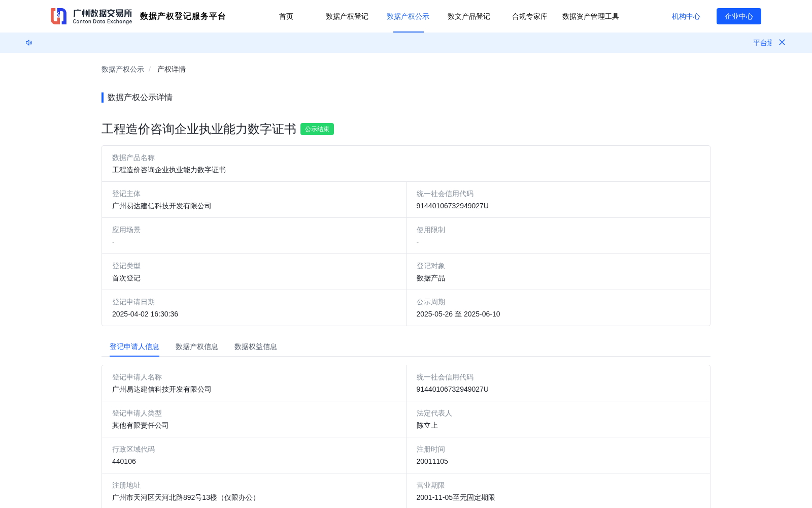Click the 公示周期 date range value
The width and height of the screenshot is (812, 508).
click(x=458, y=314)
